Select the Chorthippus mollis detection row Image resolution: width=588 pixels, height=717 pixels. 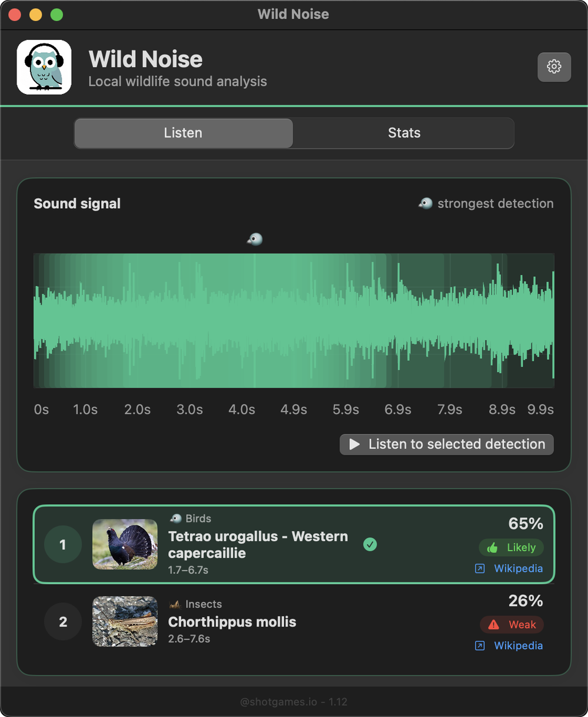(x=294, y=622)
